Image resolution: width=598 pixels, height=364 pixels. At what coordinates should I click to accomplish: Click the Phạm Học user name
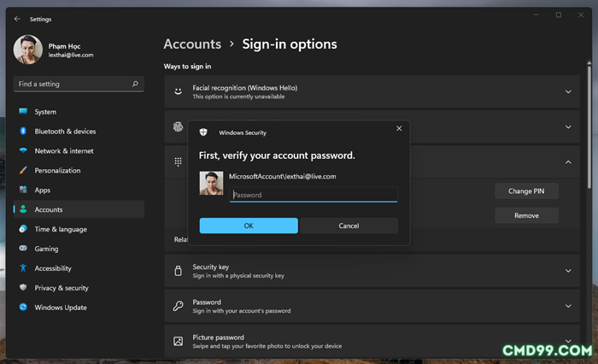point(64,46)
